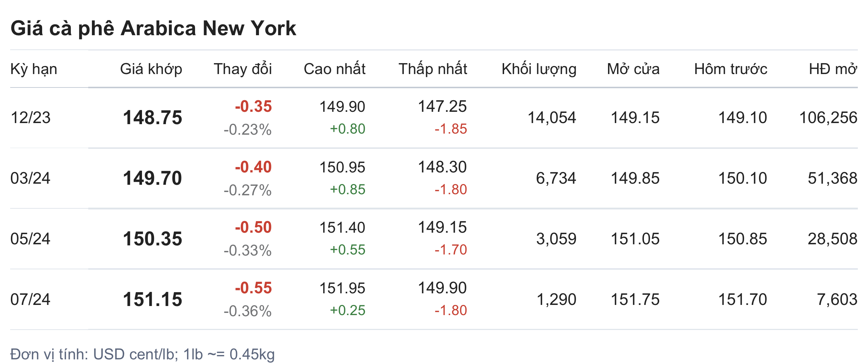Click the matched price 148.75
This screenshot has height=363, width=868.
click(153, 118)
